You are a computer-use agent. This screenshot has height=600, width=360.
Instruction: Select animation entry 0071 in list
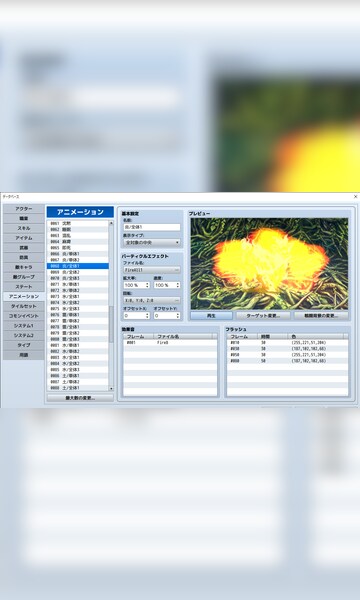pos(78,284)
